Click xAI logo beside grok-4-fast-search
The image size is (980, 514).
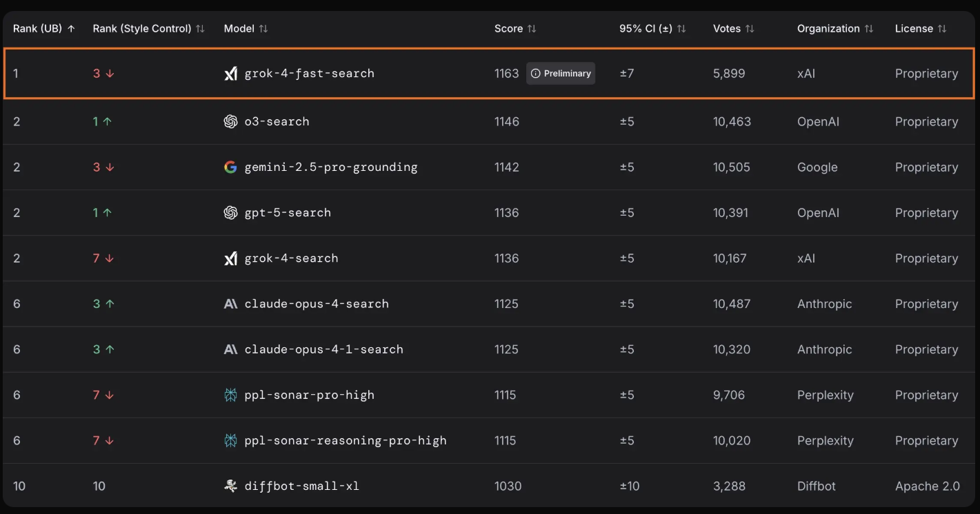pyautogui.click(x=231, y=74)
